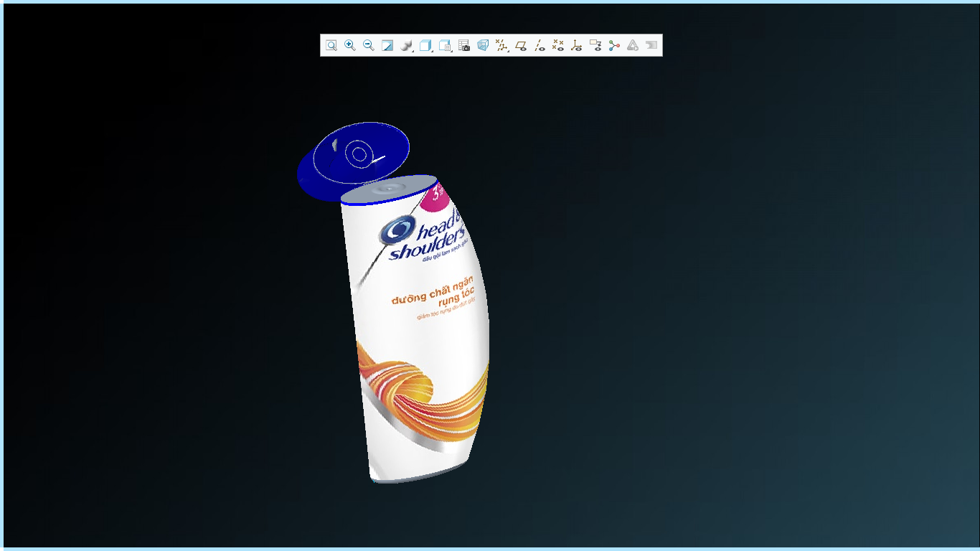The image size is (980, 551).
Task: Click the Repaint screen icon
Action: 387,45
